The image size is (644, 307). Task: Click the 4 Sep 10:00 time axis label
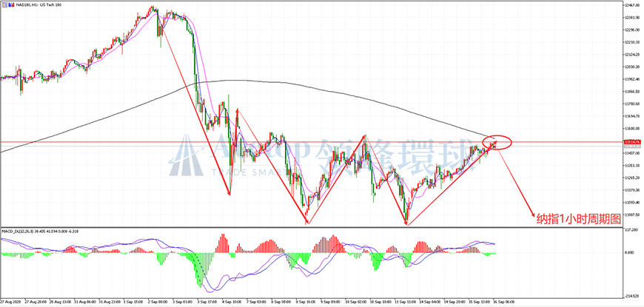pyautogui.click(x=230, y=300)
